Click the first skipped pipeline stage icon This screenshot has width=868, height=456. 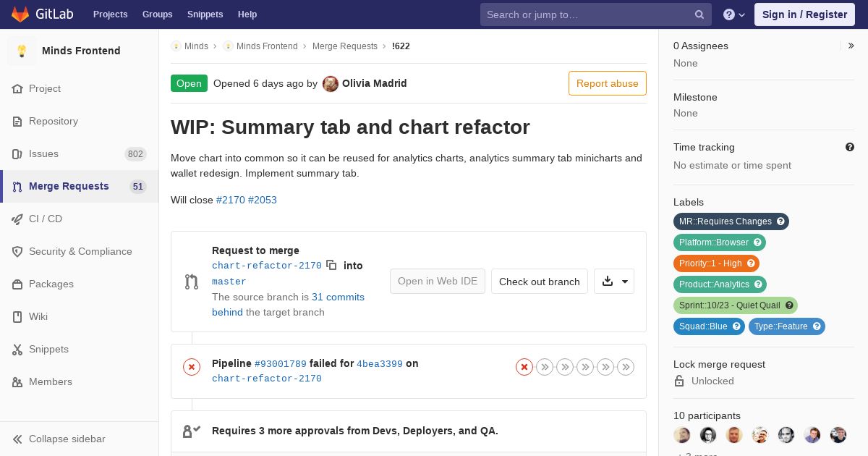click(545, 367)
